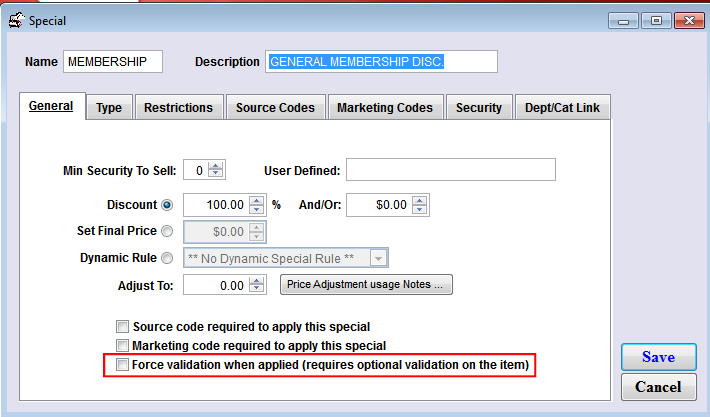
Task: Click into the Name field
Action: click(113, 62)
